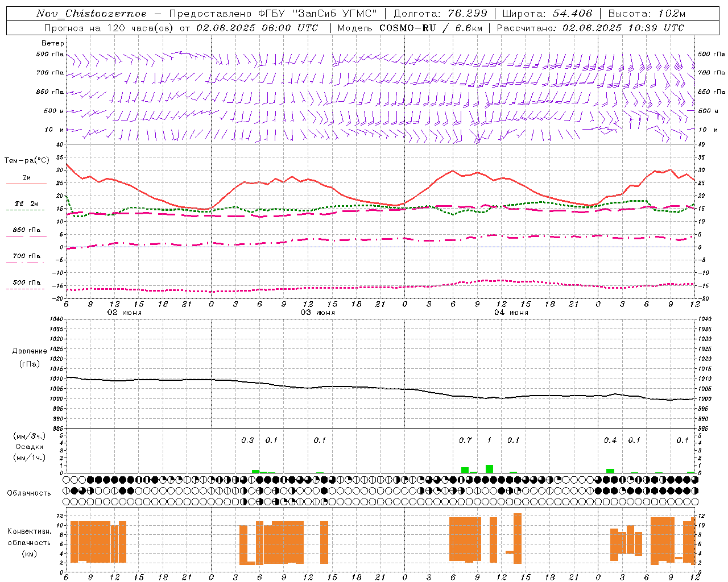Click the 03 июня date label

[318, 313]
